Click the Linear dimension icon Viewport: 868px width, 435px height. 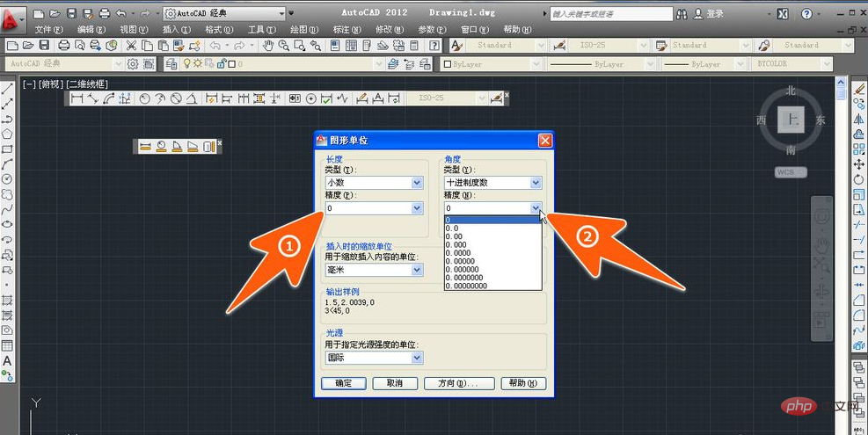coord(77,98)
